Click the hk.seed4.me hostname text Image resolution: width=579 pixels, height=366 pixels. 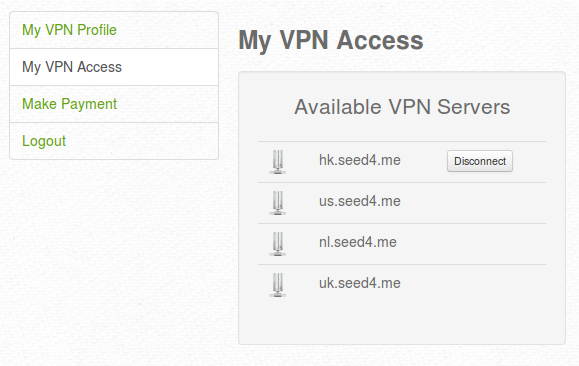tap(360, 160)
